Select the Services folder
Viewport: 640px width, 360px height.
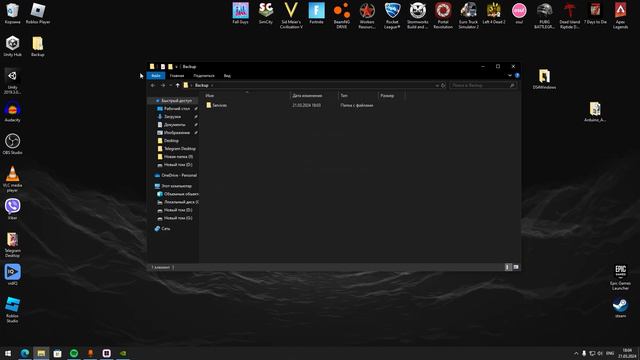click(x=216, y=105)
